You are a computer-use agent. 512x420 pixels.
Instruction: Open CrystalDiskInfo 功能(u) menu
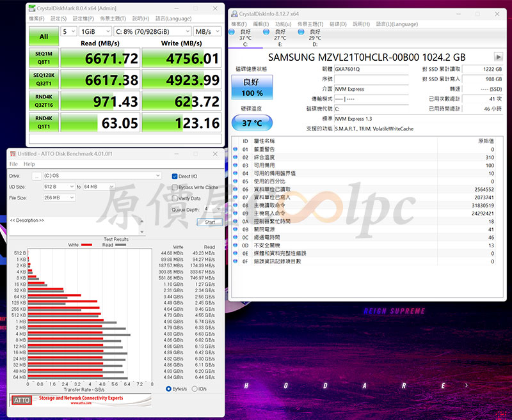click(283, 24)
